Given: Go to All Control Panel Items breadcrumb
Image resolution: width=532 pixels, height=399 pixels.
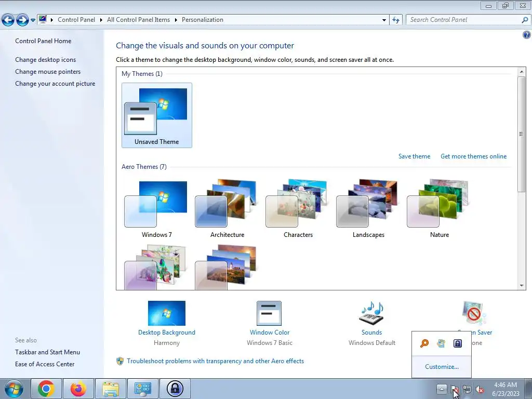Looking at the screenshot, I should [138, 20].
